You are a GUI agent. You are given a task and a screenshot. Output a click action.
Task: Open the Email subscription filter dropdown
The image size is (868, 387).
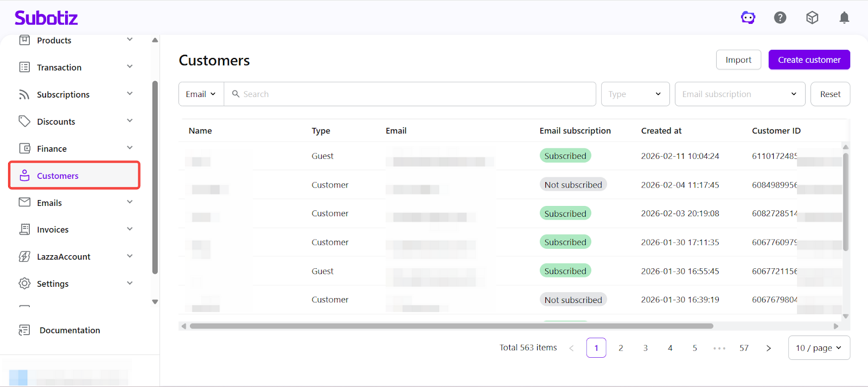739,94
